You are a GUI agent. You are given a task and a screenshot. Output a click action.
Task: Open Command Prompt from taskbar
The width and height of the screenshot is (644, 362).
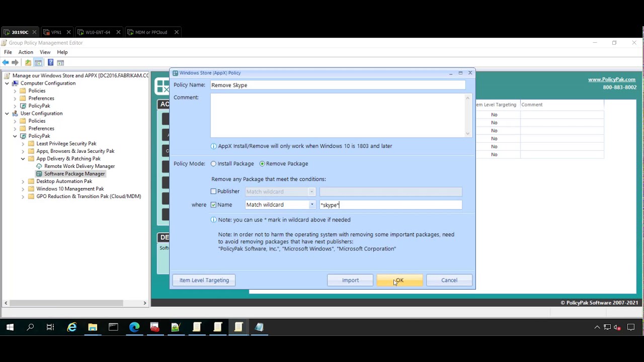[113, 327]
